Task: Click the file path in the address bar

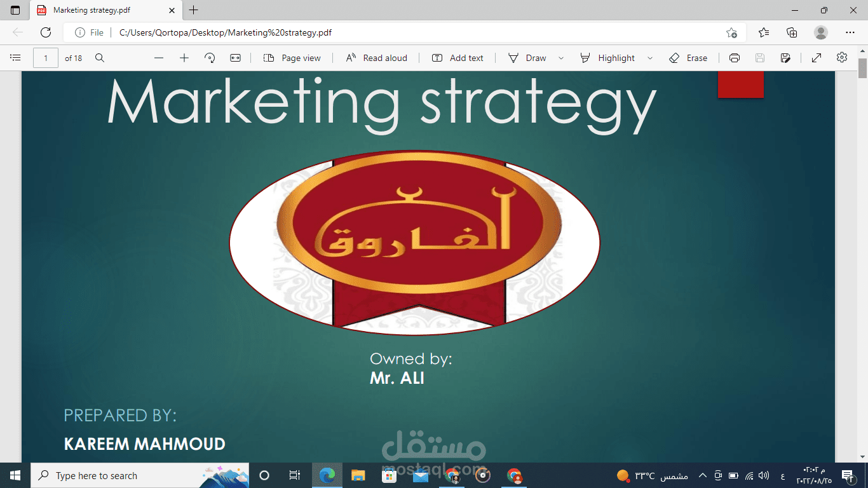Action: pos(226,32)
